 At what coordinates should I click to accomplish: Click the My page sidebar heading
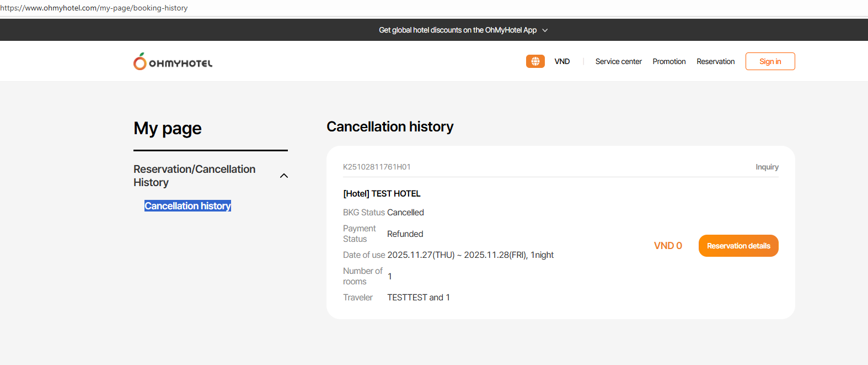point(167,129)
